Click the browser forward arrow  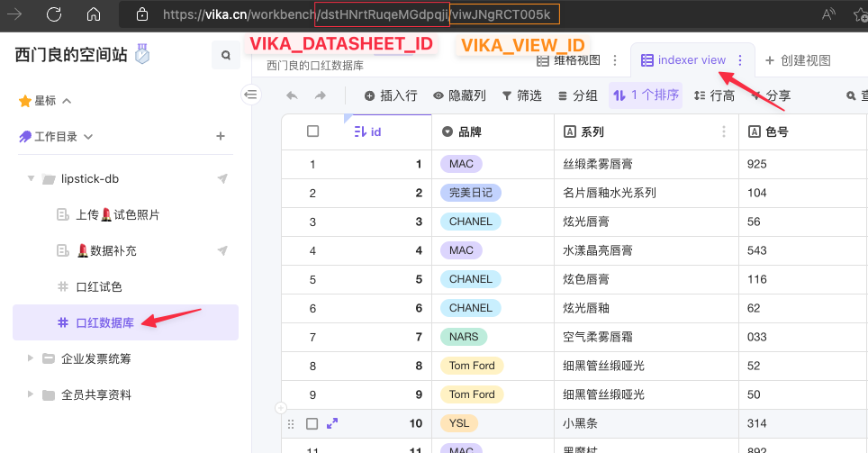pyautogui.click(x=14, y=14)
